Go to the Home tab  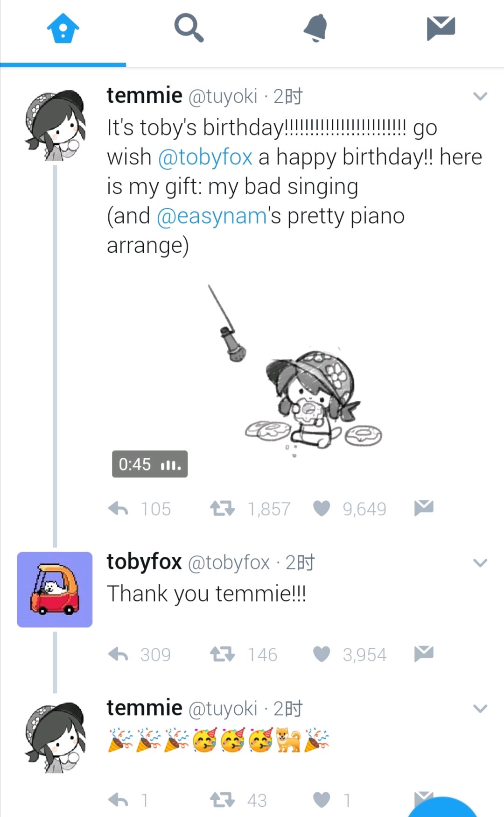(x=63, y=28)
